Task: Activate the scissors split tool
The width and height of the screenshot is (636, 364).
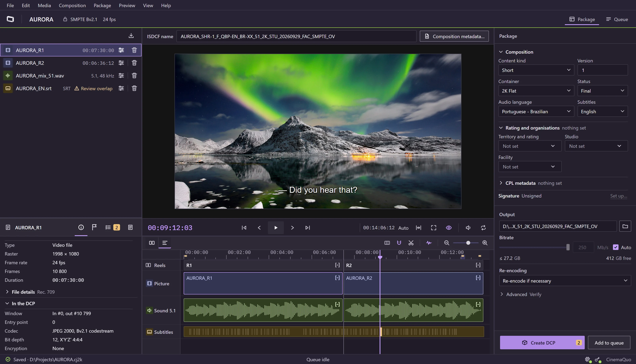Action: pyautogui.click(x=411, y=243)
